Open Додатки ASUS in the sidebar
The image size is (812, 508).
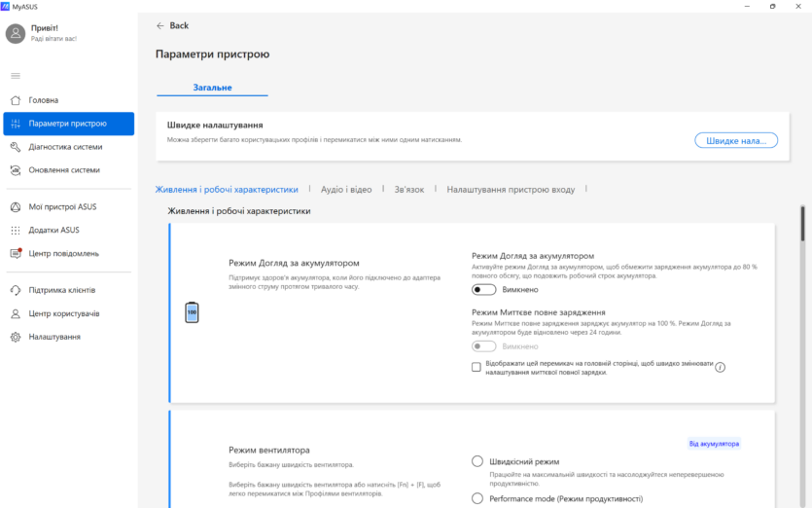pos(68,230)
